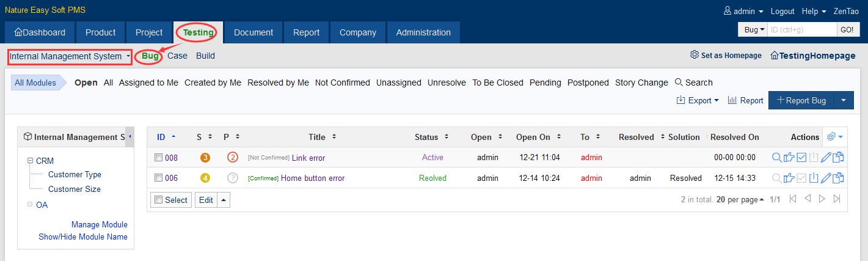Expand the Export dropdown
868x261 pixels.
(x=698, y=100)
